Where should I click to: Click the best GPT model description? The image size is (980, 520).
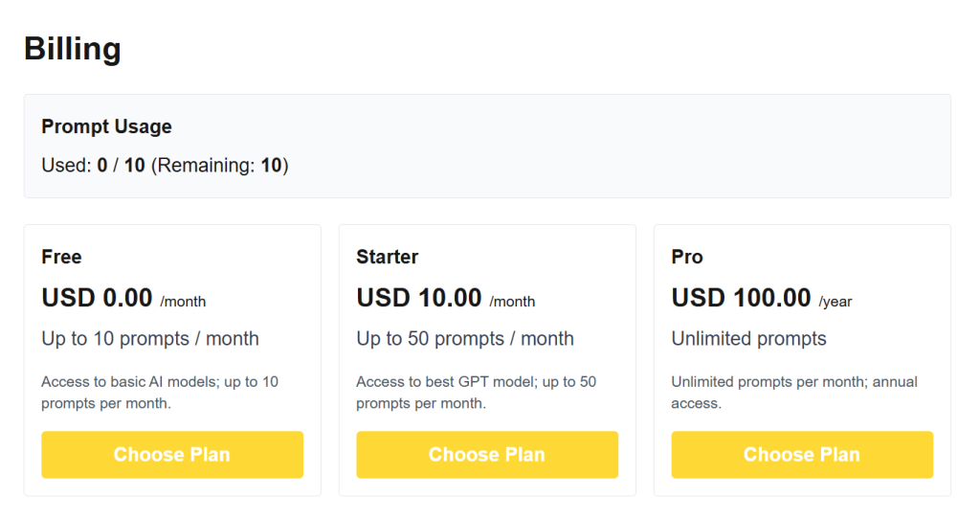[477, 393]
